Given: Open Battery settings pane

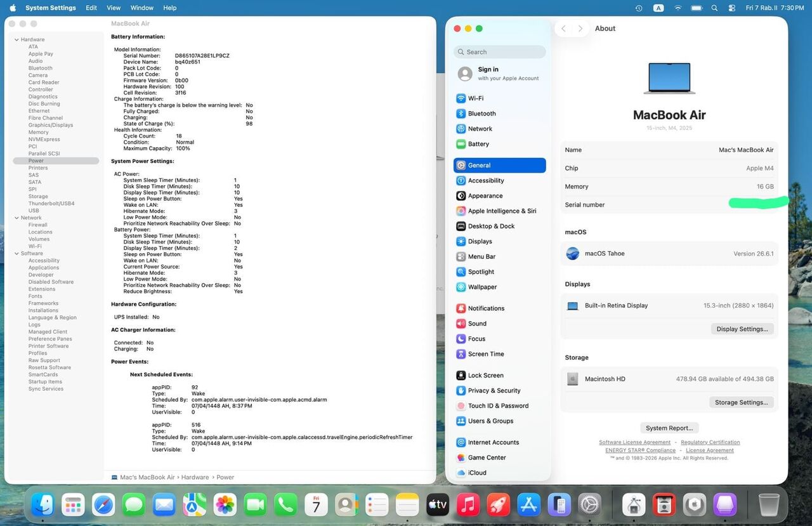Looking at the screenshot, I should (x=499, y=144).
